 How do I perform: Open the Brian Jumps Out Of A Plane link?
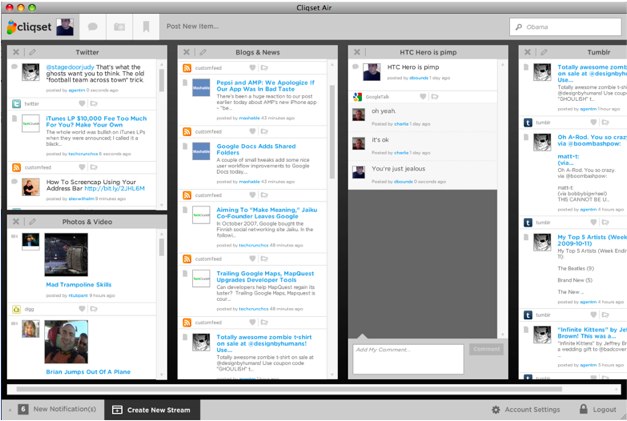[x=88, y=372]
